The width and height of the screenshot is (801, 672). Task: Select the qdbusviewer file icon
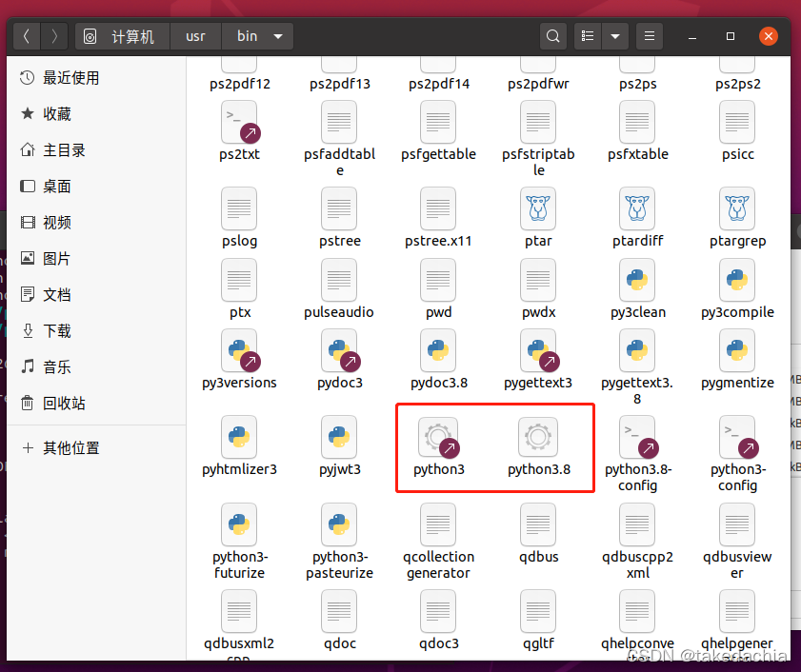pyautogui.click(x=737, y=524)
